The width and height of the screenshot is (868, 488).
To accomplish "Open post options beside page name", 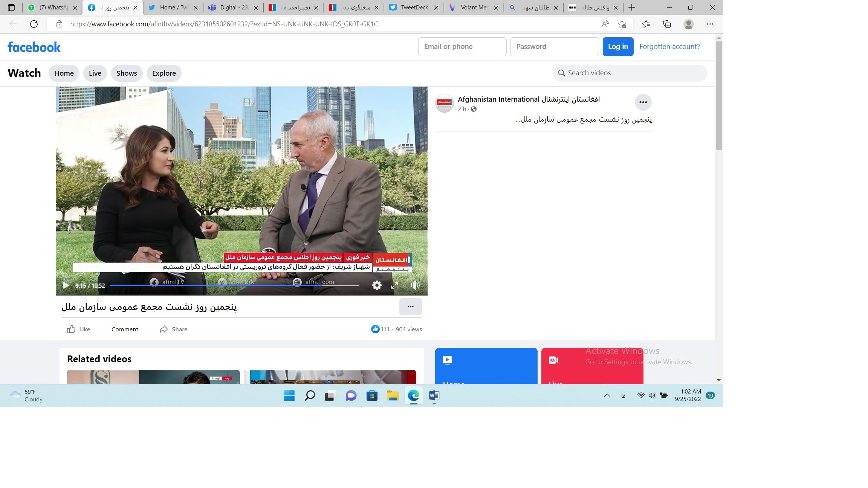I will coord(643,102).
